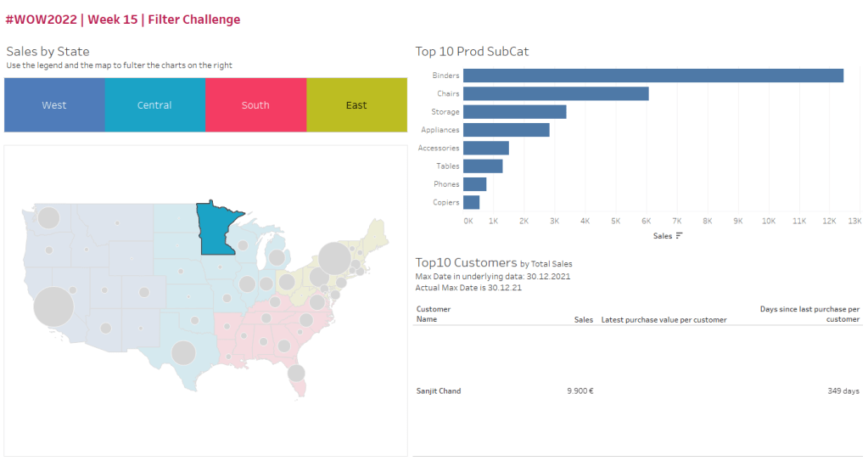
Task: Click the Florida bubble on the map
Action: click(x=296, y=373)
